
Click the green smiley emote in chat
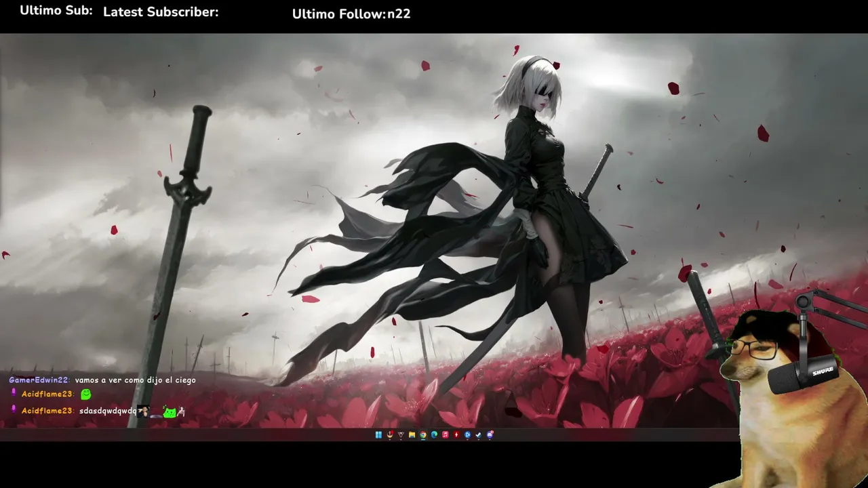click(x=85, y=394)
